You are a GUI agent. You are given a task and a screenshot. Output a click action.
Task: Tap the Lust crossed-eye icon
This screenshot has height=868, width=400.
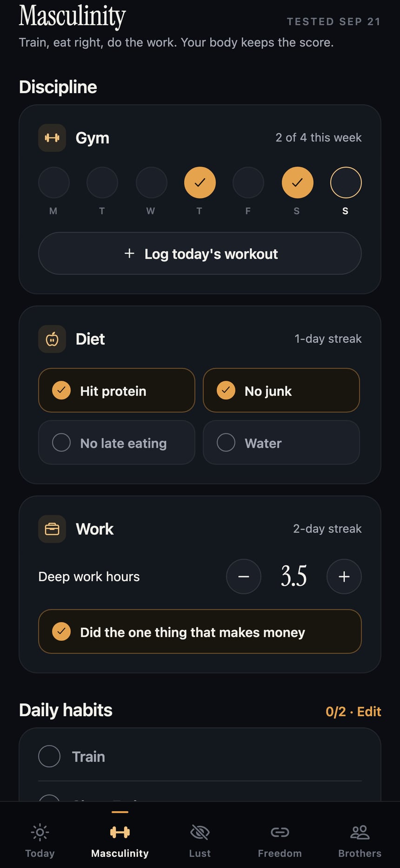pos(200,832)
